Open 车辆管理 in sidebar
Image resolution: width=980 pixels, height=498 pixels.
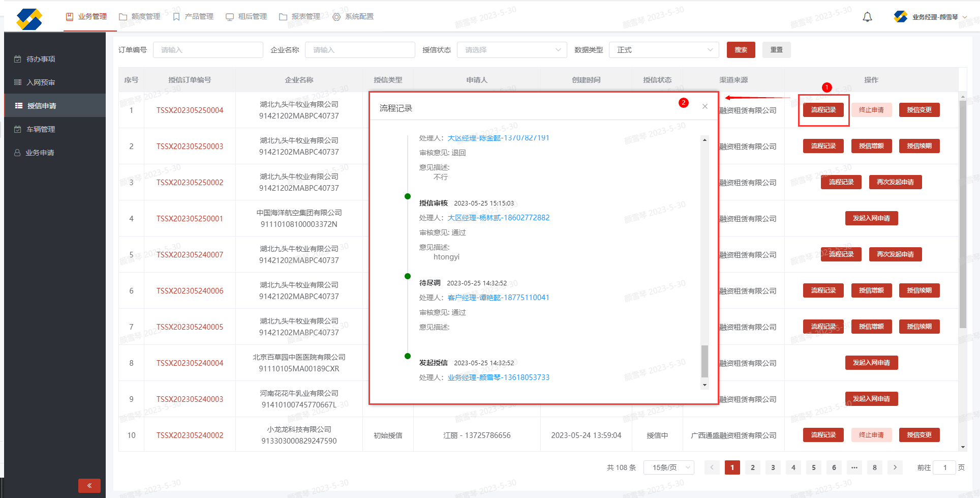41,129
